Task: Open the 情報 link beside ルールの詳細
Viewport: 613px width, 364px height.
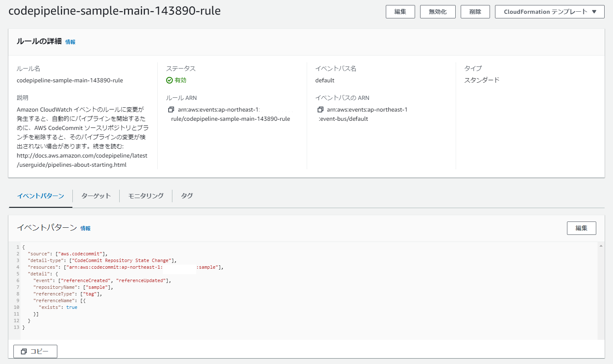Action: point(70,41)
